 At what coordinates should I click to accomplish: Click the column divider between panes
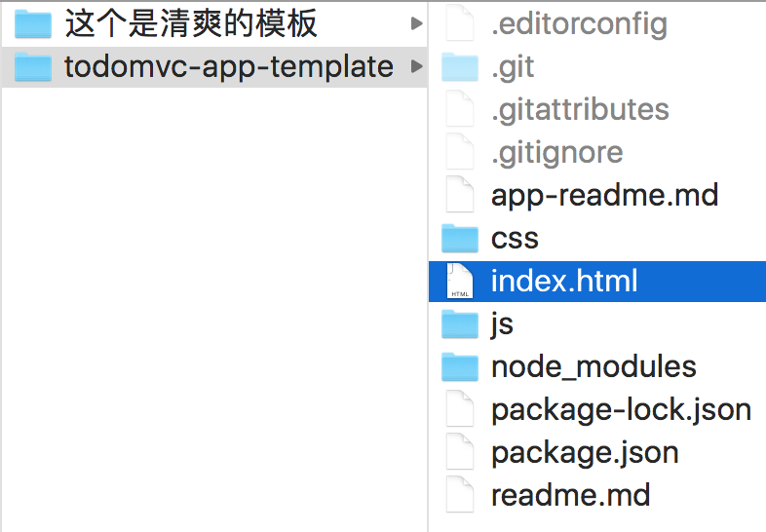click(x=428, y=266)
